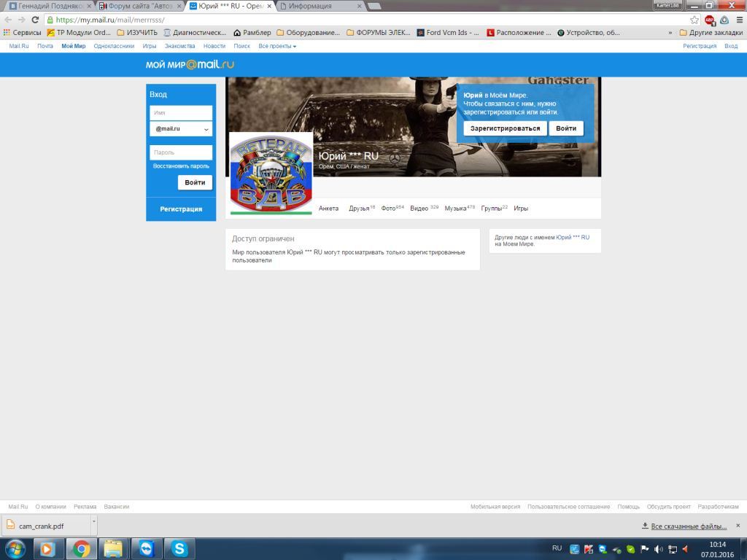Expand the @mail.ru domain dropdown
This screenshot has height=560, width=747.
[181, 129]
